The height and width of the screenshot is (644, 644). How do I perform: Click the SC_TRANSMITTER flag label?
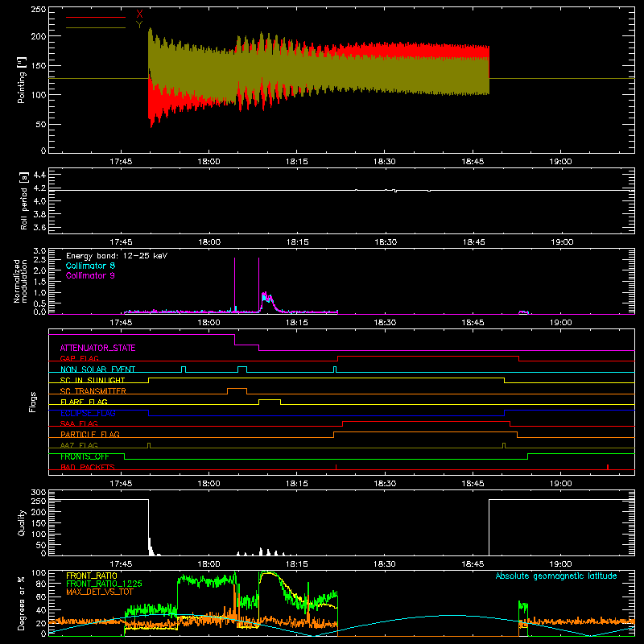click(x=93, y=391)
